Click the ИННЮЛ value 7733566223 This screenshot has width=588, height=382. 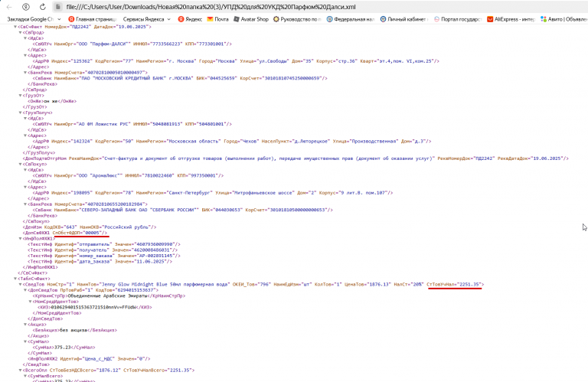165,44
